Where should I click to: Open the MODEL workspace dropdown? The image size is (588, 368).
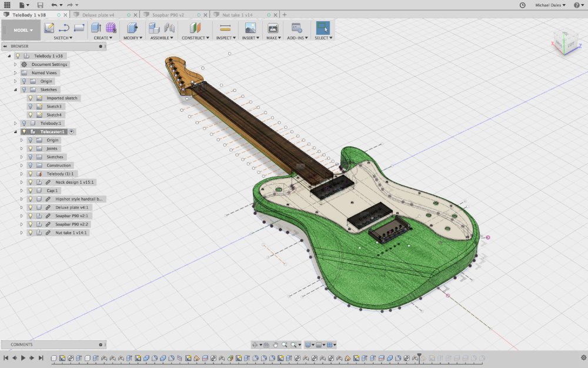click(21, 30)
